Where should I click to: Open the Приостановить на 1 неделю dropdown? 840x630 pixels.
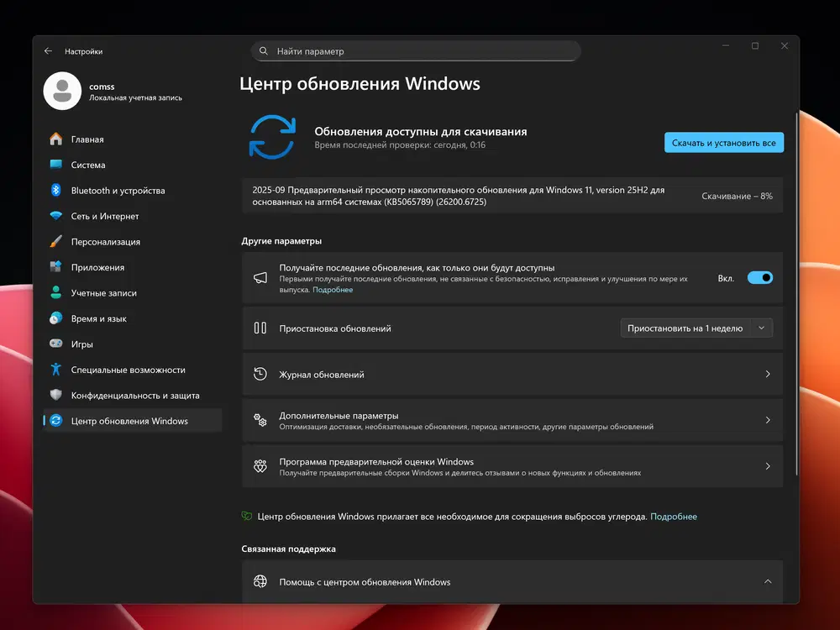tap(696, 328)
